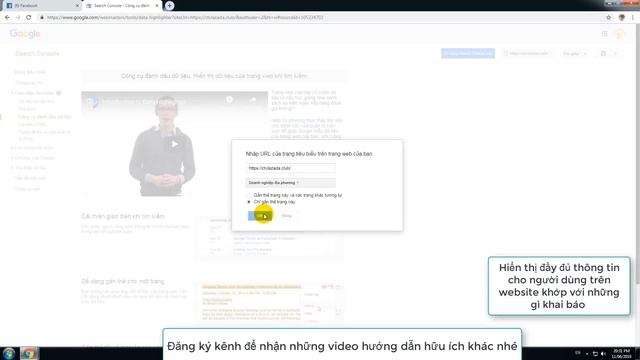The image size is (640, 360).
Task: Click the volume icon in the system tray
Action: pyautogui.click(x=603, y=353)
